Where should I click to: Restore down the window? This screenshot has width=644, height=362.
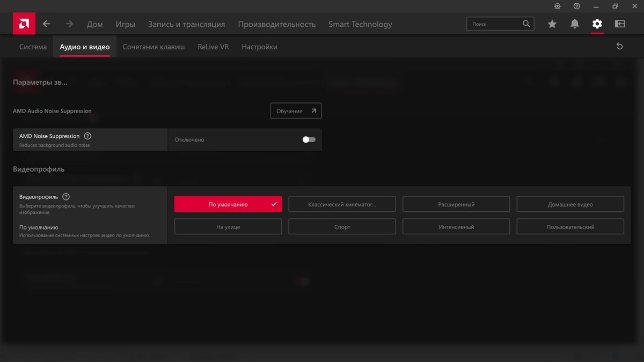point(616,6)
